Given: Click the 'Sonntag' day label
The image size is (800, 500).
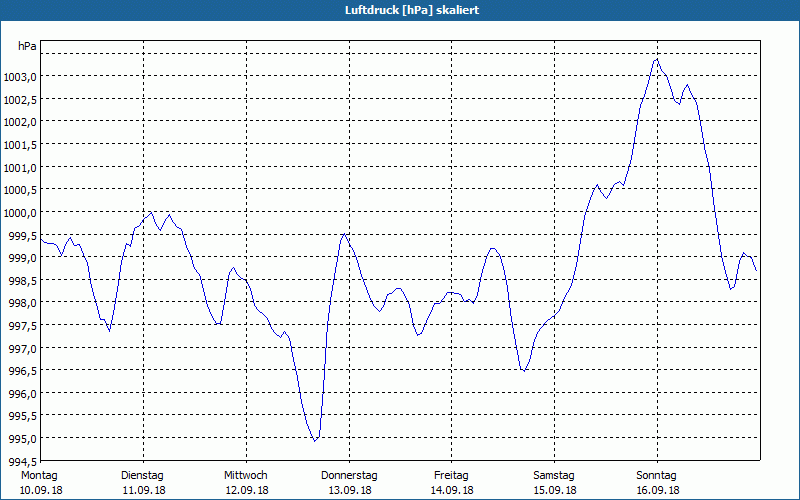Looking at the screenshot, I should pos(656,476).
